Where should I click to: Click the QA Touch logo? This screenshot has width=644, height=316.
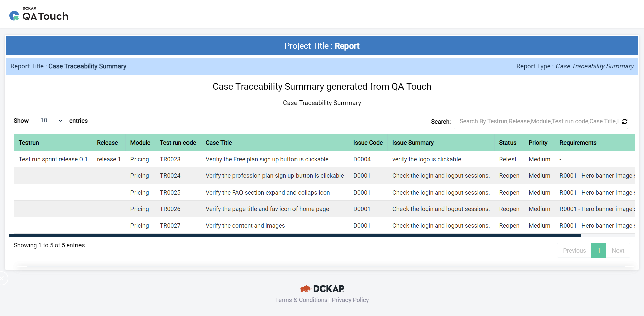click(39, 14)
